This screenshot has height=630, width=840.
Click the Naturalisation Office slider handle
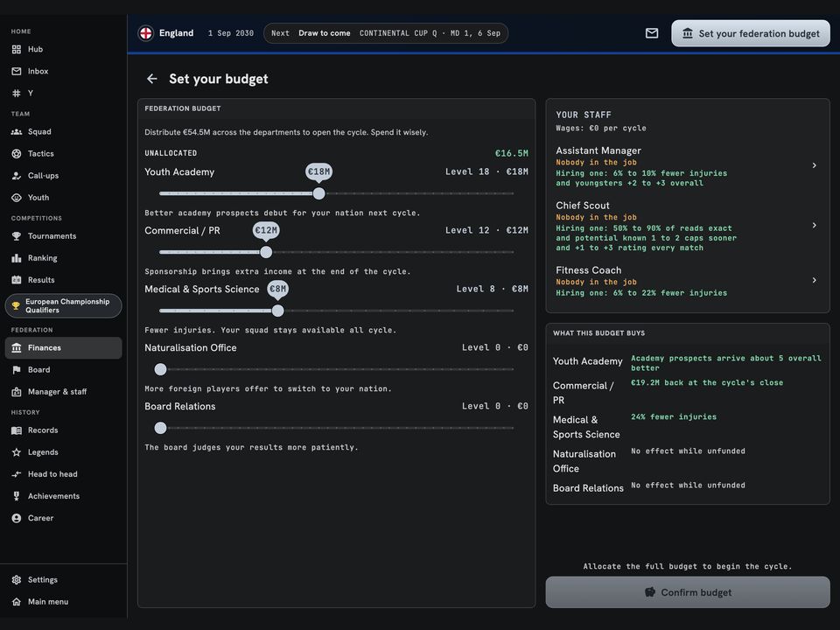pos(160,369)
